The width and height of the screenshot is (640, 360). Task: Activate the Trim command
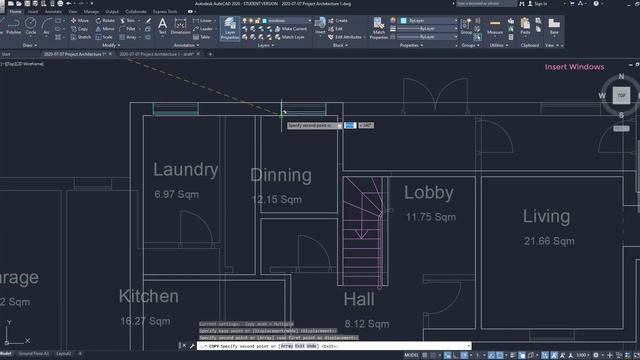coord(127,20)
